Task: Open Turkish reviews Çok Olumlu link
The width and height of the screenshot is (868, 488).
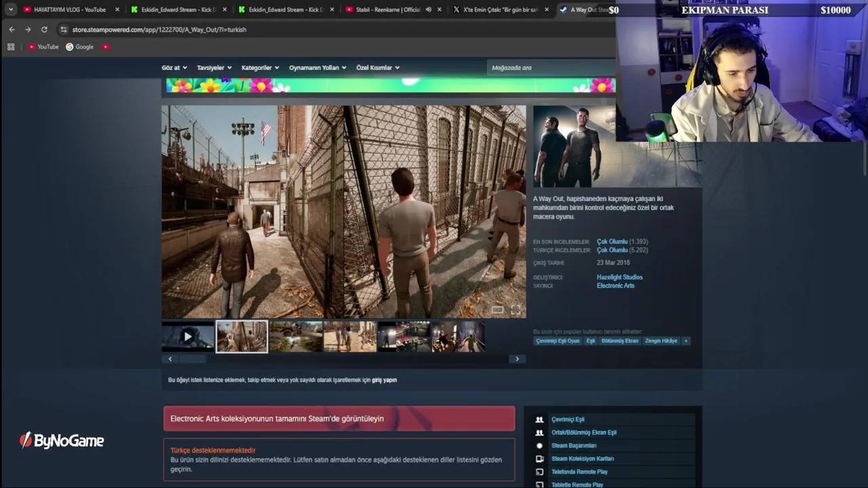Action: click(x=612, y=250)
